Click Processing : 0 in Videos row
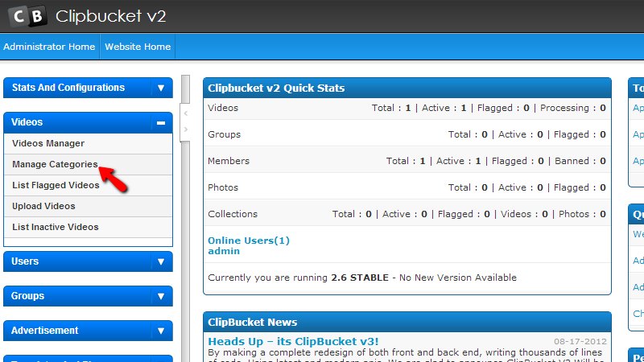 point(573,108)
